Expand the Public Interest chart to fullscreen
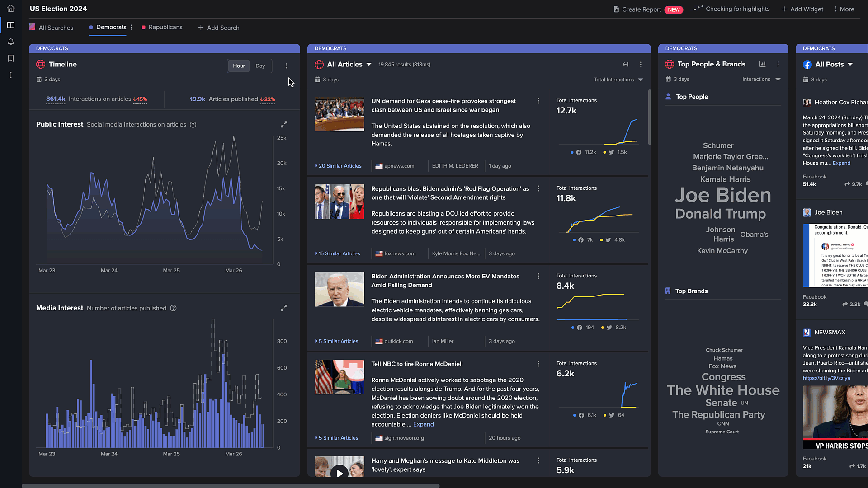The image size is (868, 488). pyautogui.click(x=283, y=124)
